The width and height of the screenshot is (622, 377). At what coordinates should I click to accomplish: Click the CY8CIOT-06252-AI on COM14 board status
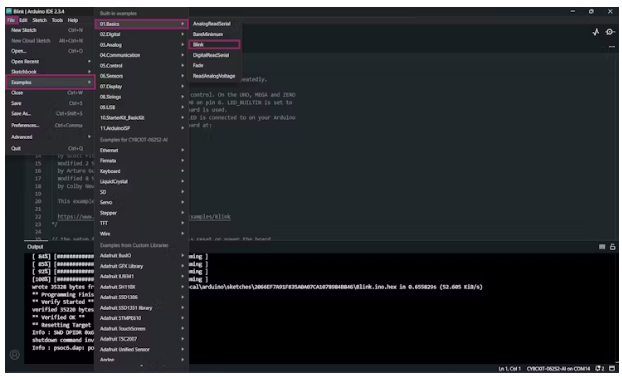point(559,369)
